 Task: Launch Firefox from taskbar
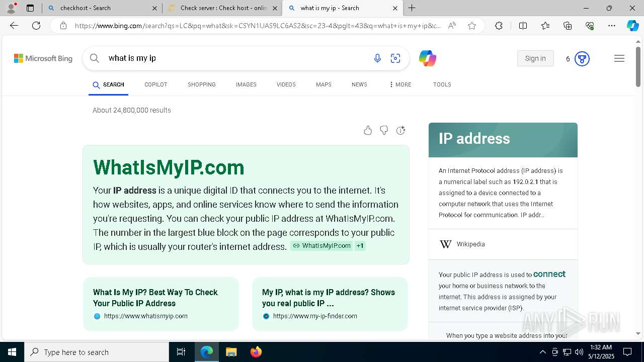(256, 352)
